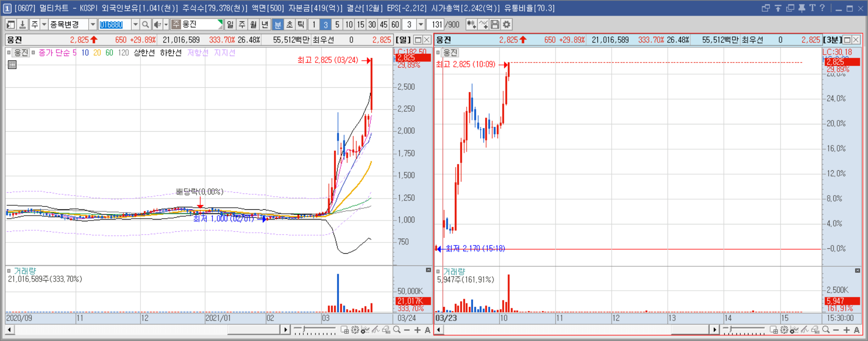
Task: Zoom in plus icon under daily chart
Action: click(417, 330)
